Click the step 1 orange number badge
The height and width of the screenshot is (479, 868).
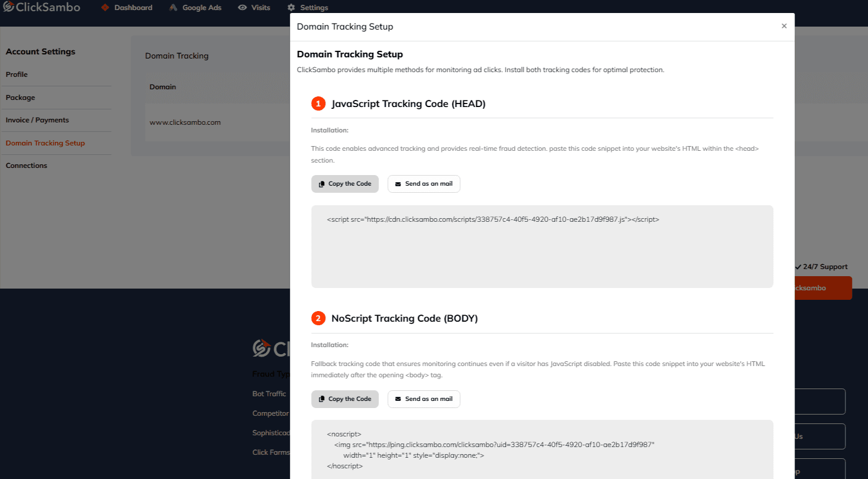click(318, 103)
